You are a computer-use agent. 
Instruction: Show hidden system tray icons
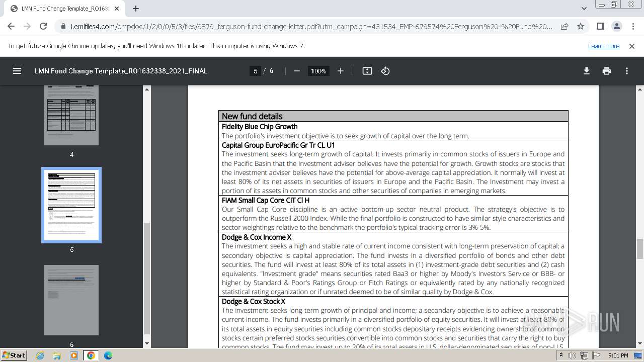click(561, 355)
